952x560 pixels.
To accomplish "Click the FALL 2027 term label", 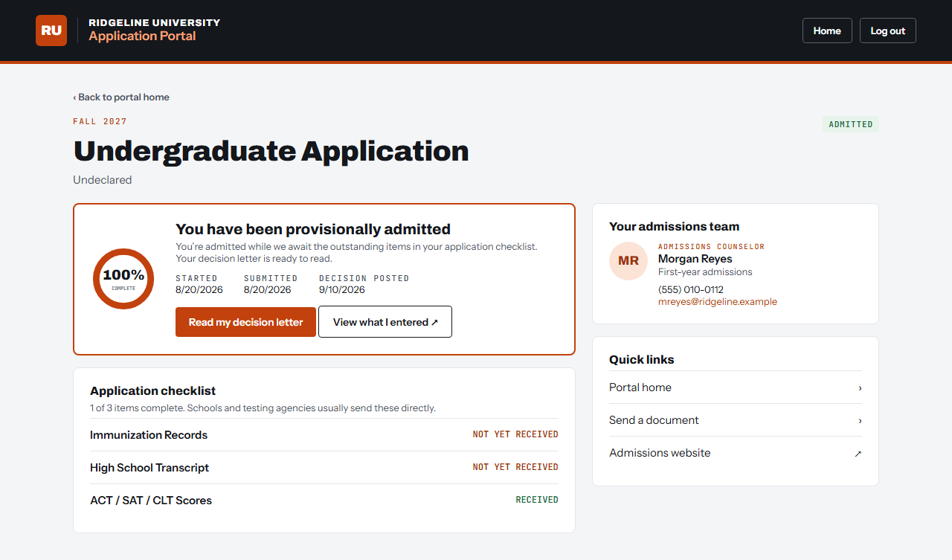I will (x=100, y=121).
